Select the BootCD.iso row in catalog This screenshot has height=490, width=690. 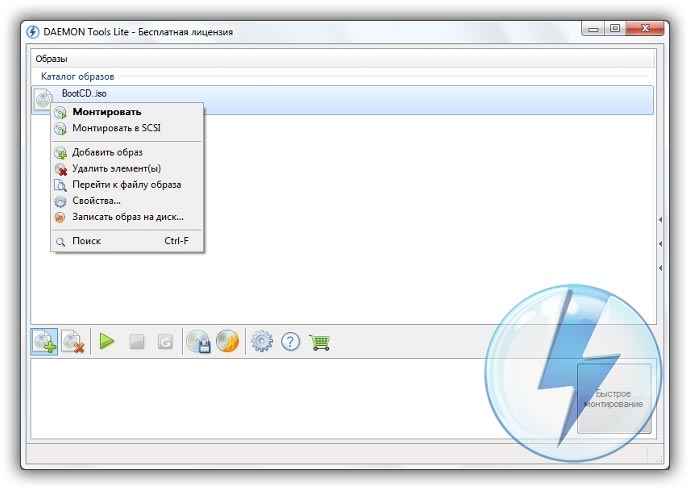[342, 100]
